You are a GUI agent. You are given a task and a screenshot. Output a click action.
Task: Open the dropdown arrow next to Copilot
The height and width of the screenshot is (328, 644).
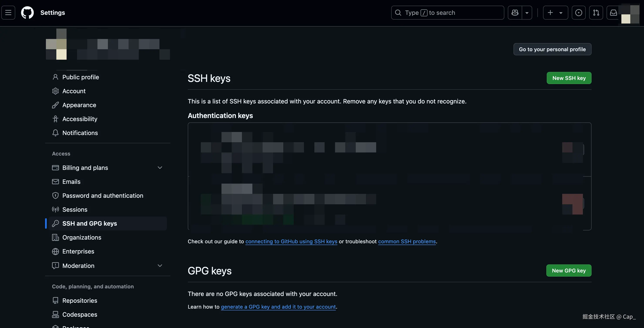tap(527, 13)
